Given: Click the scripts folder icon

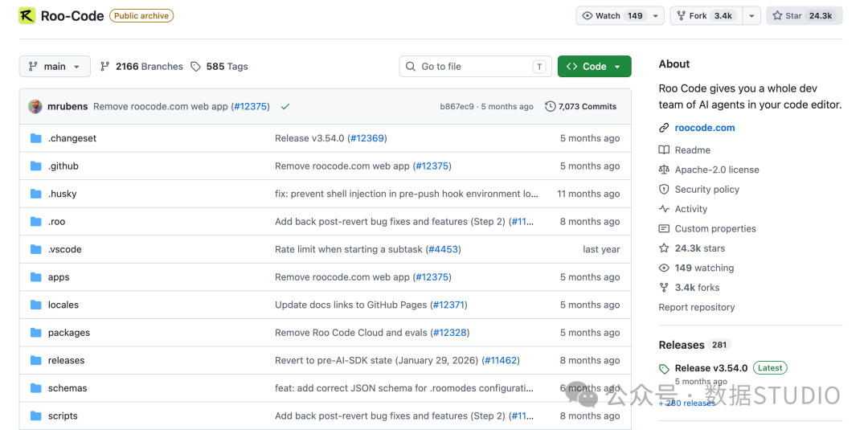Looking at the screenshot, I should pos(36,416).
